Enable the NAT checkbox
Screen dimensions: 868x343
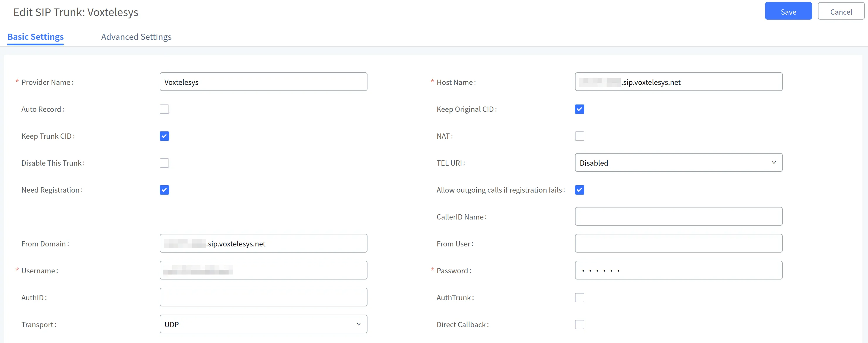[579, 136]
